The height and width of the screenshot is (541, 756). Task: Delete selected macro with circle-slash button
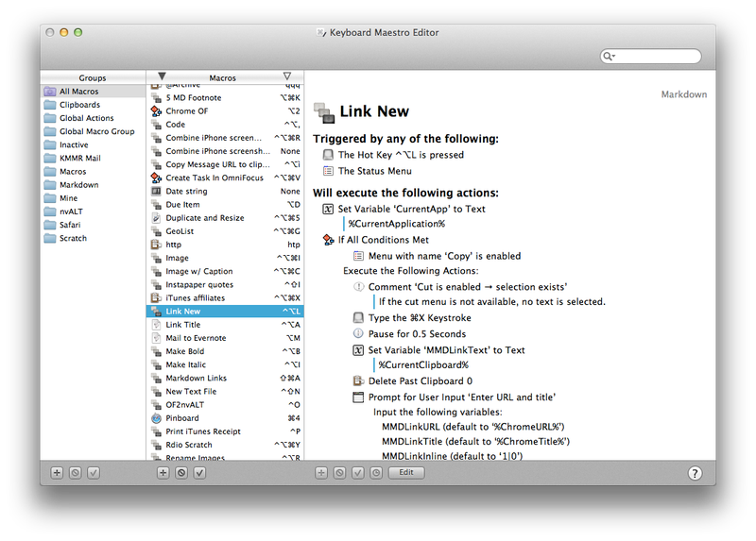tap(181, 473)
